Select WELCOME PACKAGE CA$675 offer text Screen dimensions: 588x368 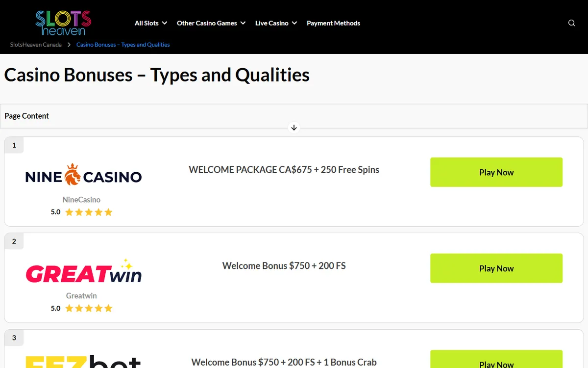[x=284, y=170]
